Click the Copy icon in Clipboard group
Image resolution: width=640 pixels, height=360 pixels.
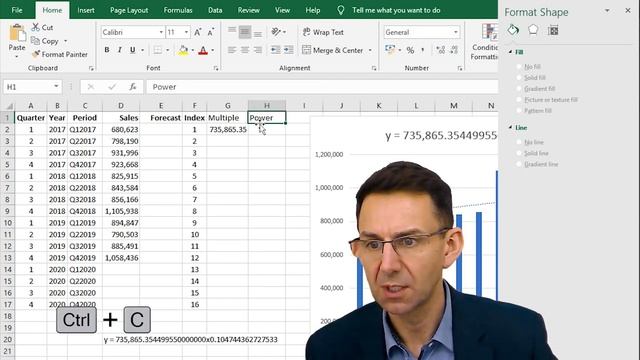pos(36,41)
